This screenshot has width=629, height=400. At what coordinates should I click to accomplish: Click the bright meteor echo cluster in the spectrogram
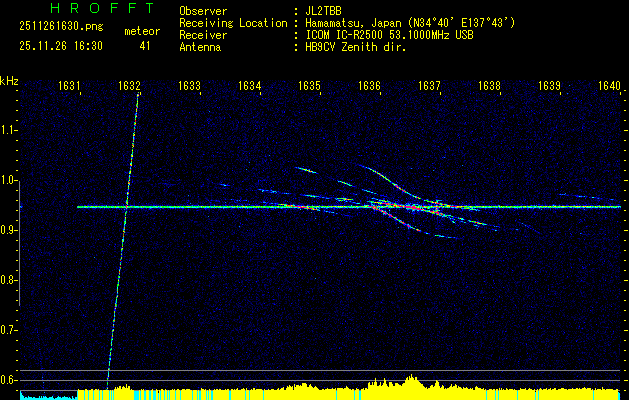coord(400,207)
